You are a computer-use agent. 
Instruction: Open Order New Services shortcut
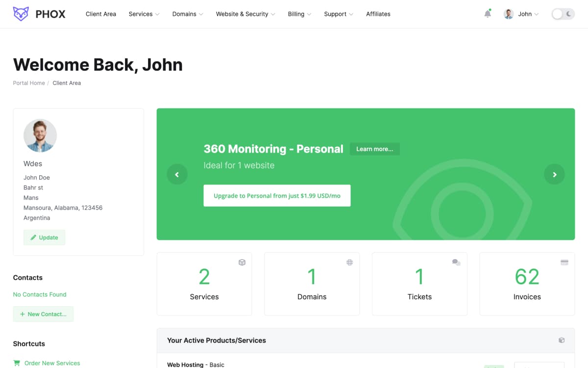click(52, 364)
